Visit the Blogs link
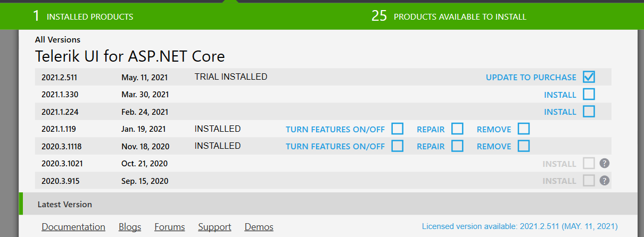The height and width of the screenshot is (237, 644). coord(130,227)
